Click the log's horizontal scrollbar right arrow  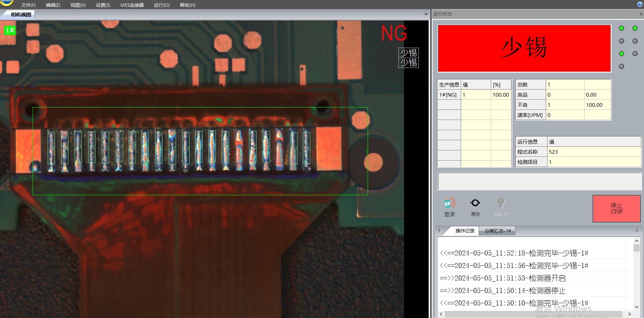coord(629,314)
